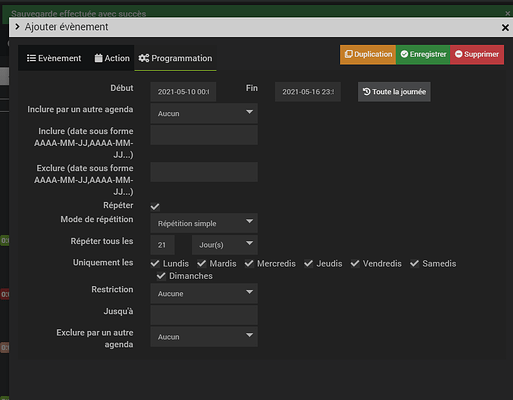Click the Jusqu'à input field

[x=204, y=315]
